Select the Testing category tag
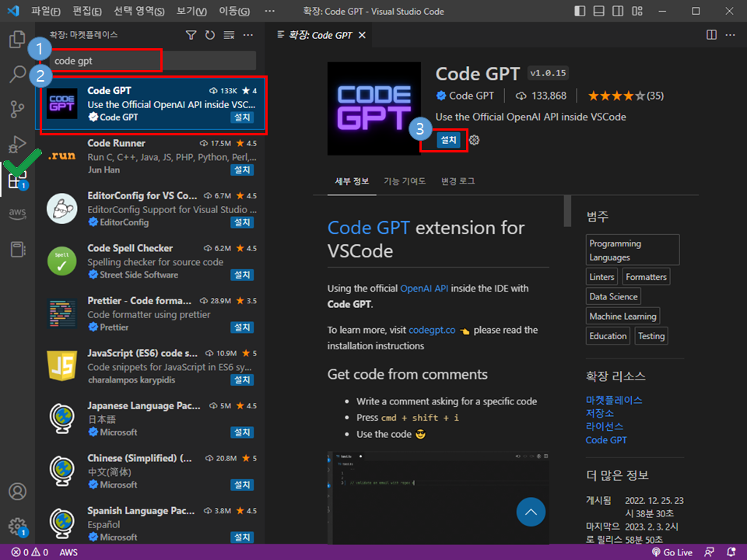The width and height of the screenshot is (747, 560). click(651, 336)
